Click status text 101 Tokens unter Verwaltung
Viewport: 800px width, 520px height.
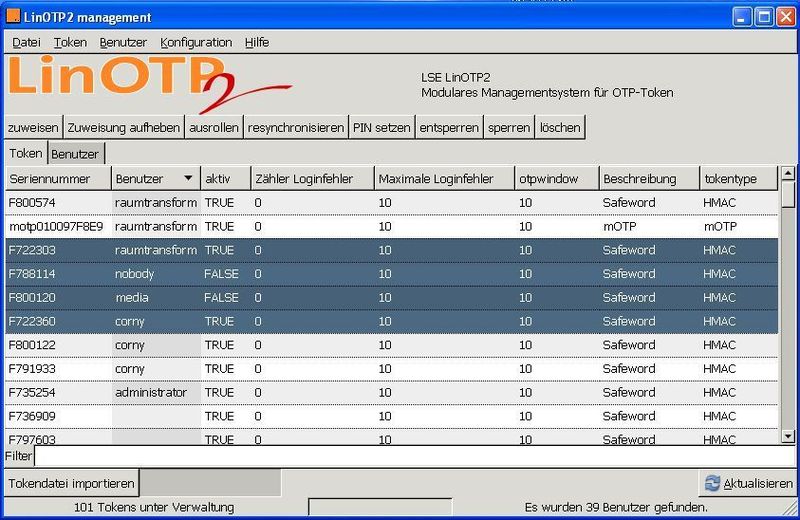(x=154, y=507)
